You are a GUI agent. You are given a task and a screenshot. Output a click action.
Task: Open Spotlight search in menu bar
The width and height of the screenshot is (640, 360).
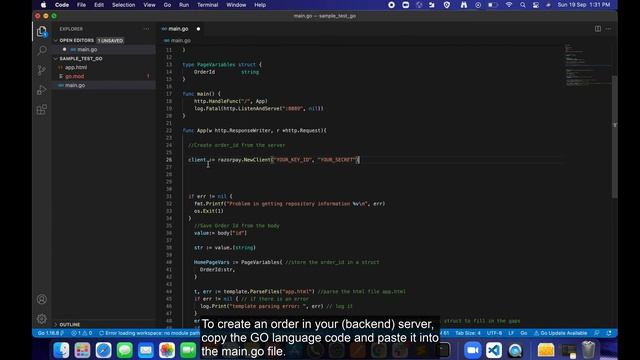tap(522, 5)
